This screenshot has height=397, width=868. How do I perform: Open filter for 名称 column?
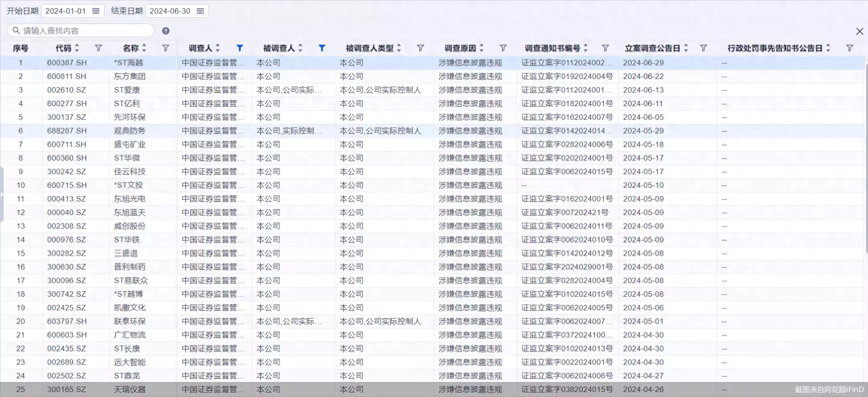click(x=166, y=48)
